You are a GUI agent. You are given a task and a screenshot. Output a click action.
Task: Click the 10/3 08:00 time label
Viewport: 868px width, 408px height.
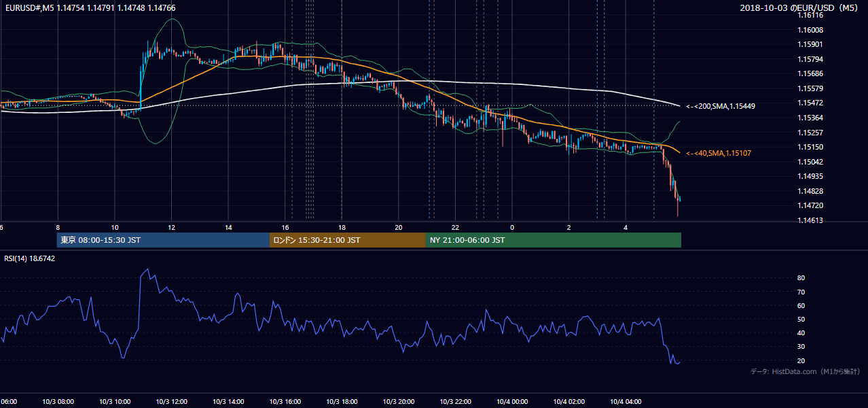click(58, 402)
